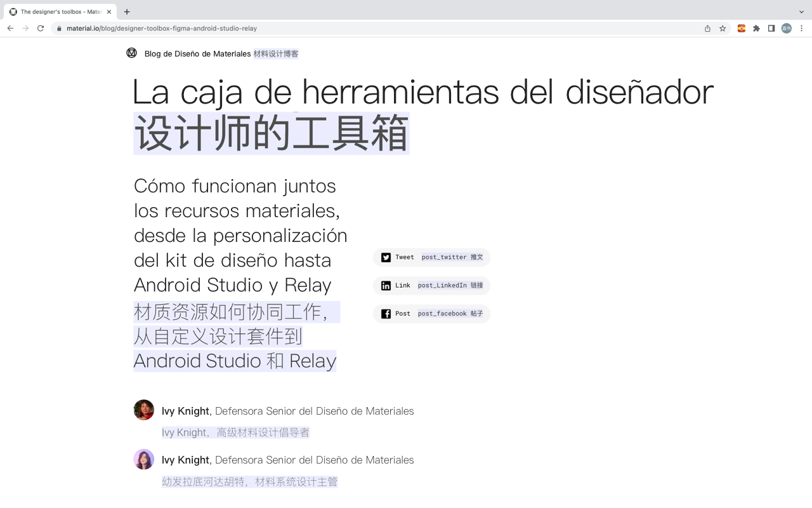
Task: Open the Chrome three-dot menu
Action: (802, 29)
